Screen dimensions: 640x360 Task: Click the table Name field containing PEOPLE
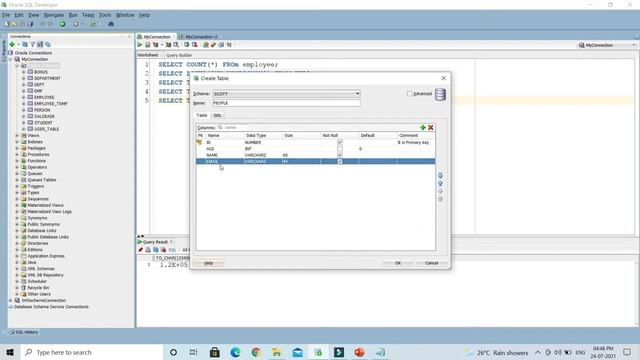tap(287, 103)
